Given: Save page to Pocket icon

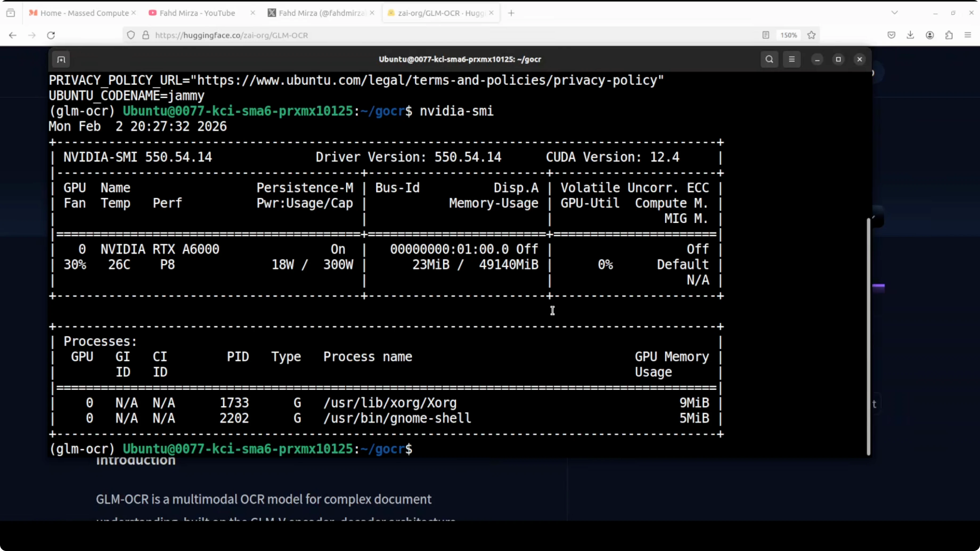Looking at the screenshot, I should coord(891,35).
